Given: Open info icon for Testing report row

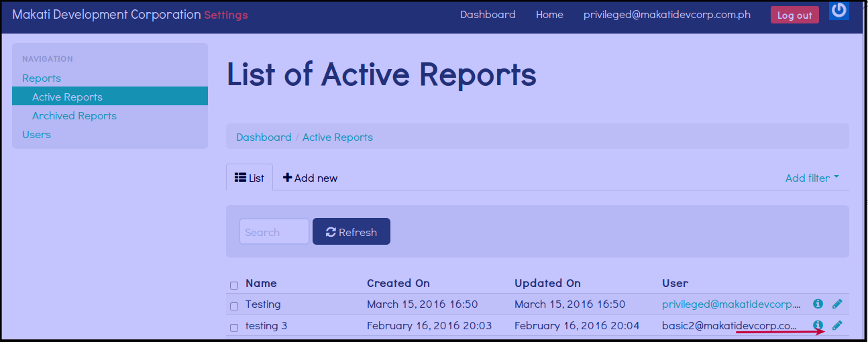Looking at the screenshot, I should tap(818, 304).
